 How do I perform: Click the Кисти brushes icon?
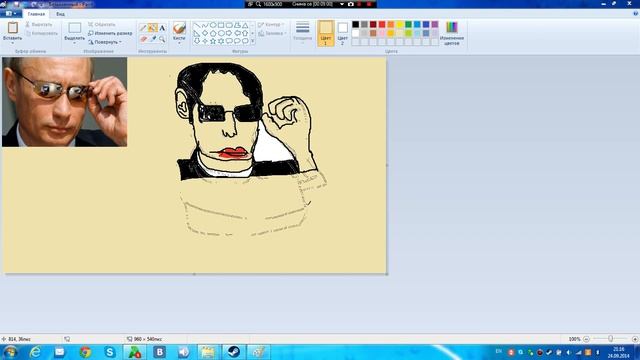179,28
